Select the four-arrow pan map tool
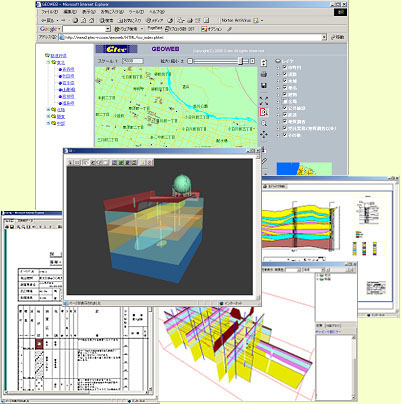This screenshot has width=401, height=404. pyautogui.click(x=264, y=134)
